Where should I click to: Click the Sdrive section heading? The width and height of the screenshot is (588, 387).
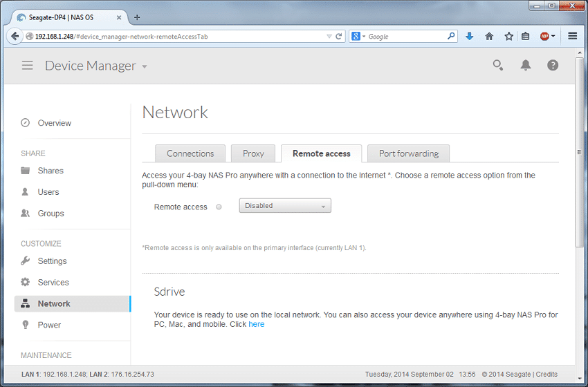169,292
